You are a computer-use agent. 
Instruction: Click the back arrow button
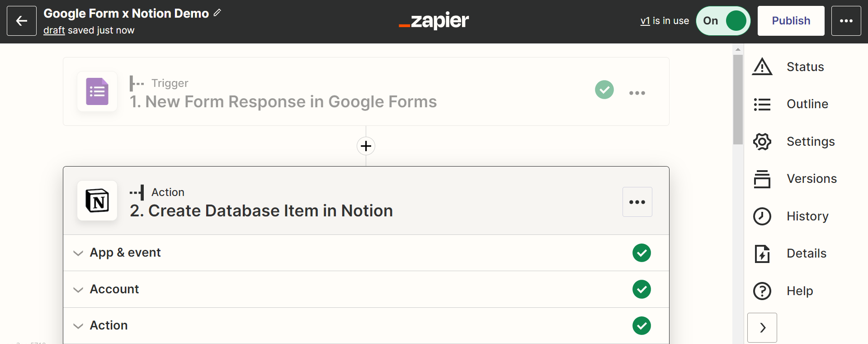[x=22, y=21]
